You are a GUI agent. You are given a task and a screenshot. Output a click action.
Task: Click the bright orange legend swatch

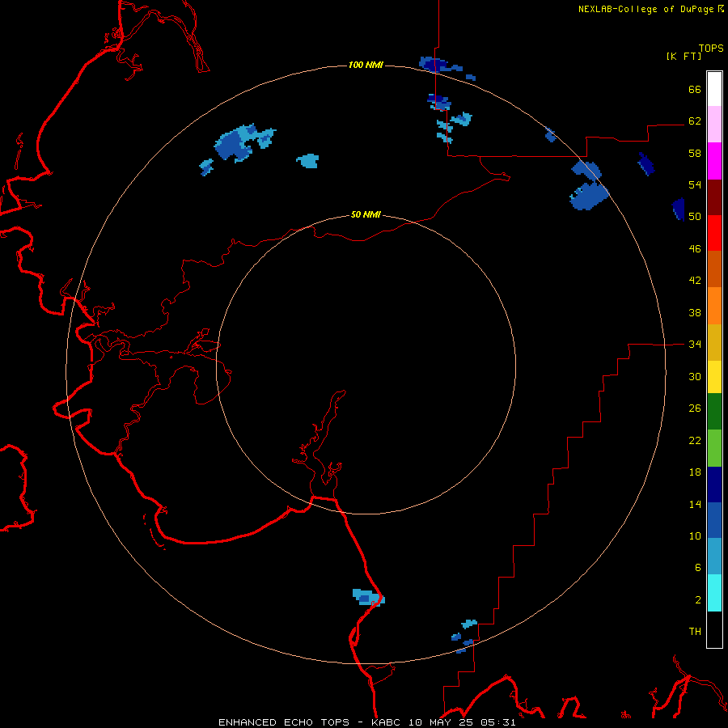714,306
